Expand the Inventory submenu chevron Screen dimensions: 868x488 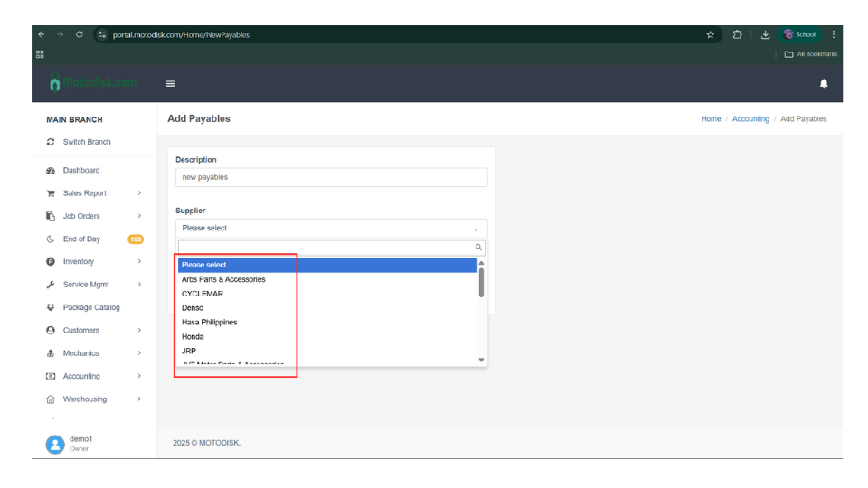pyautogui.click(x=139, y=262)
